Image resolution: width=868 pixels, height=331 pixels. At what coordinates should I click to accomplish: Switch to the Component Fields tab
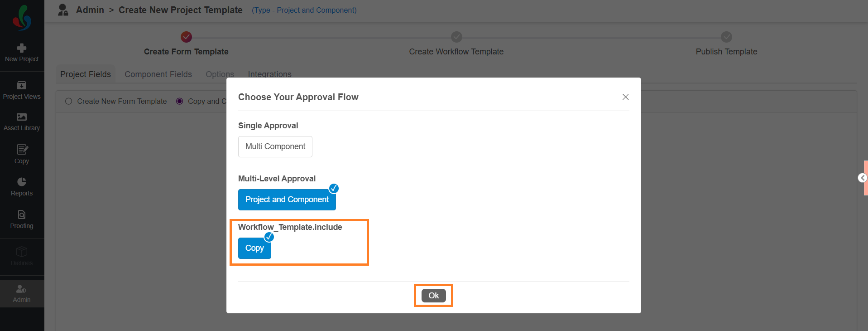(158, 74)
